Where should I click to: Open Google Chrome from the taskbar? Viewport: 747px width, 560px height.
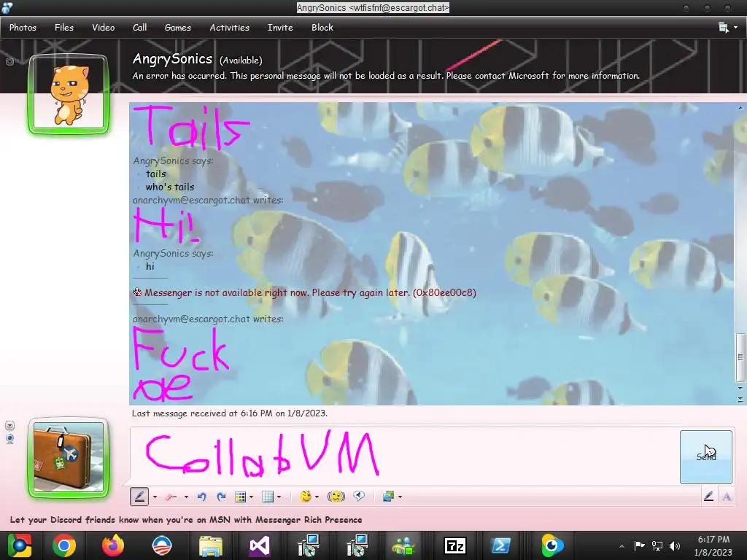[x=64, y=545]
